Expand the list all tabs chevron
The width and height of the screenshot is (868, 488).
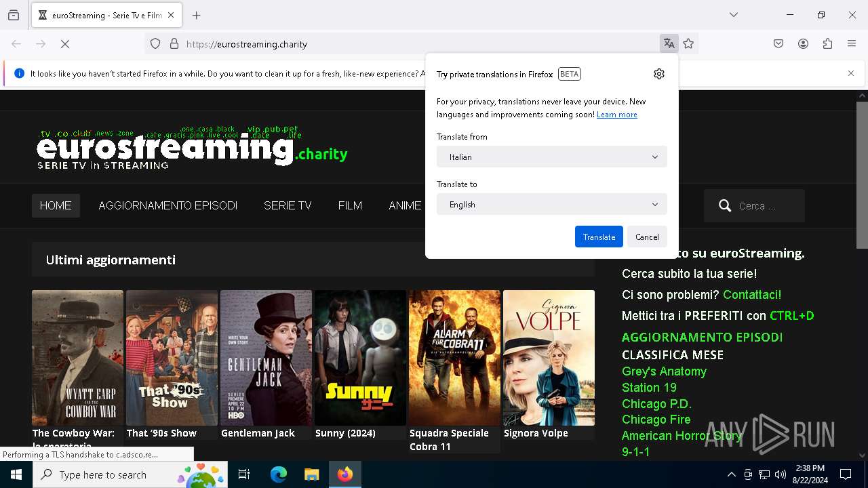pyautogui.click(x=734, y=15)
